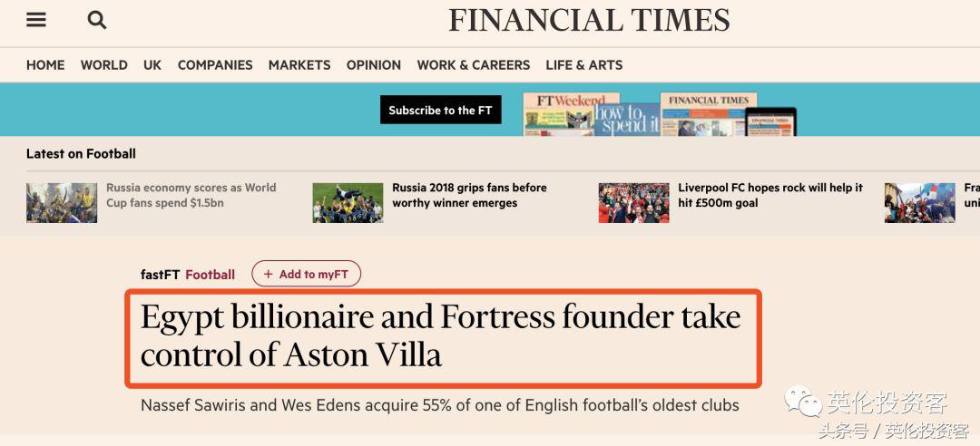Open Liverpool FC £500m goal article

[x=770, y=195]
